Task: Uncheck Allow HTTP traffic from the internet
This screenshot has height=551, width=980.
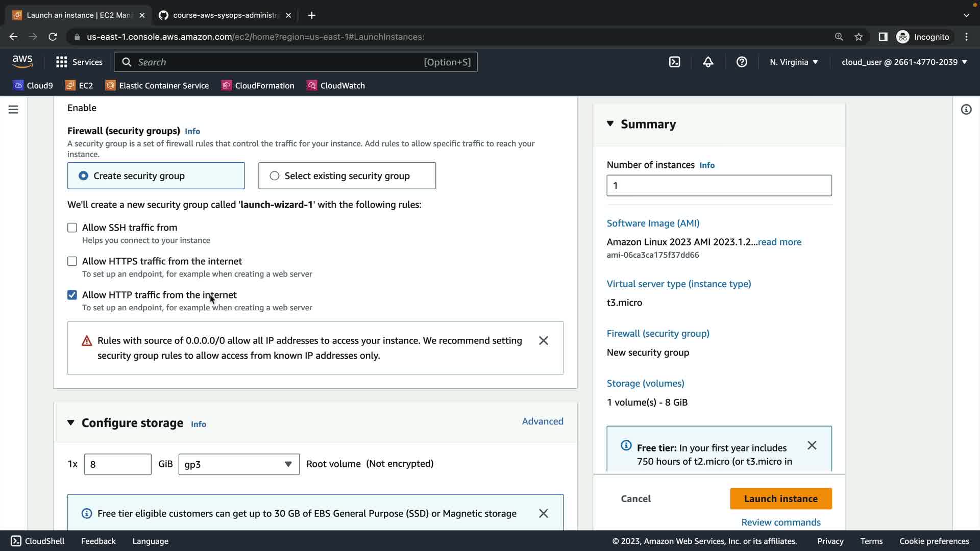Action: 72,295
